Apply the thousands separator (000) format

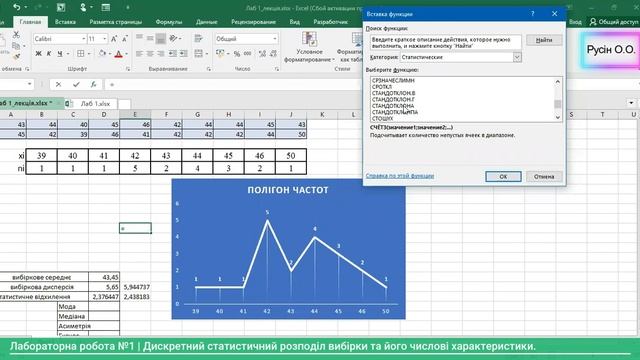point(248,53)
